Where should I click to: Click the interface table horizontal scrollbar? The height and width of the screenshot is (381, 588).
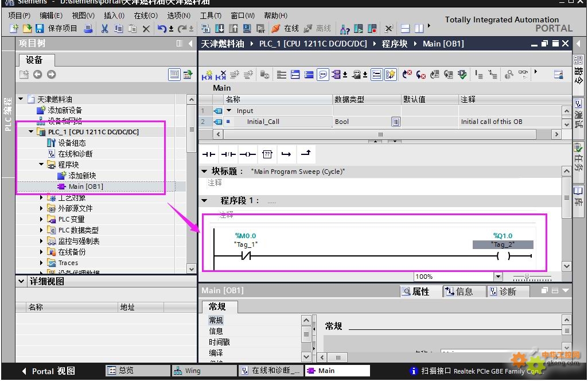click(380, 134)
